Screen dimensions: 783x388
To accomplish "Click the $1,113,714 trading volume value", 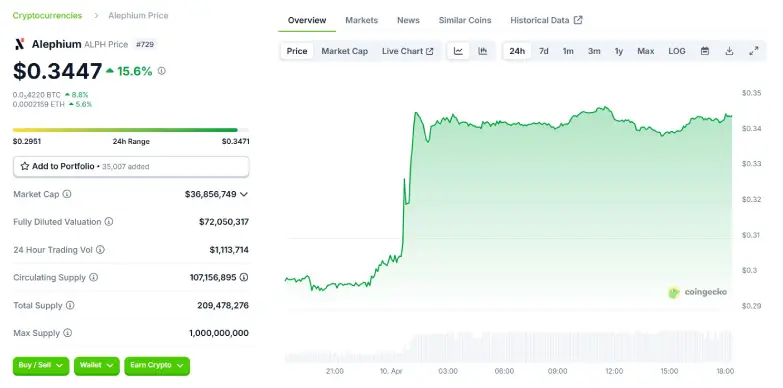I will coord(229,250).
